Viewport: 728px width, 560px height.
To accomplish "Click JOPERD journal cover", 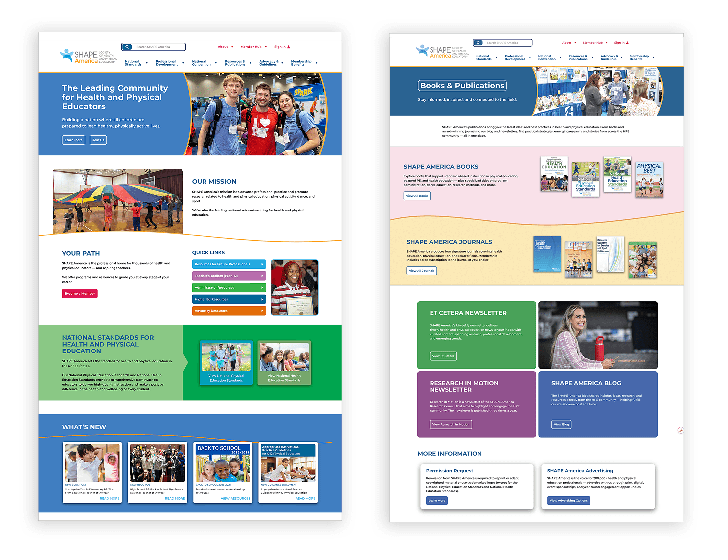I will (578, 259).
